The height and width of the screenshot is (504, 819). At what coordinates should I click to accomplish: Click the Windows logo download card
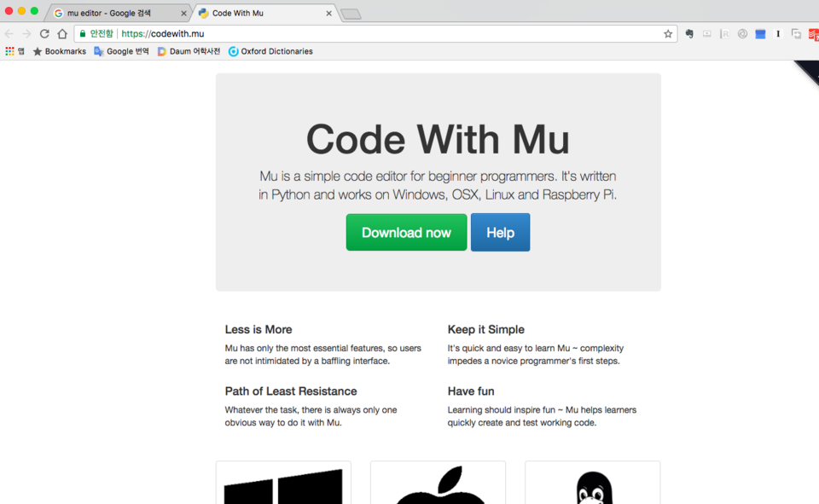click(283, 483)
